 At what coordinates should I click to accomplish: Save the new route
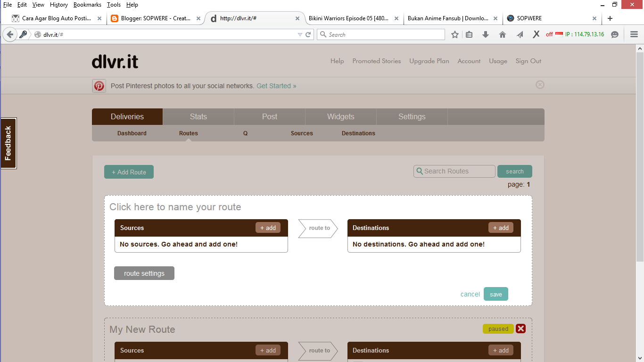(x=496, y=294)
